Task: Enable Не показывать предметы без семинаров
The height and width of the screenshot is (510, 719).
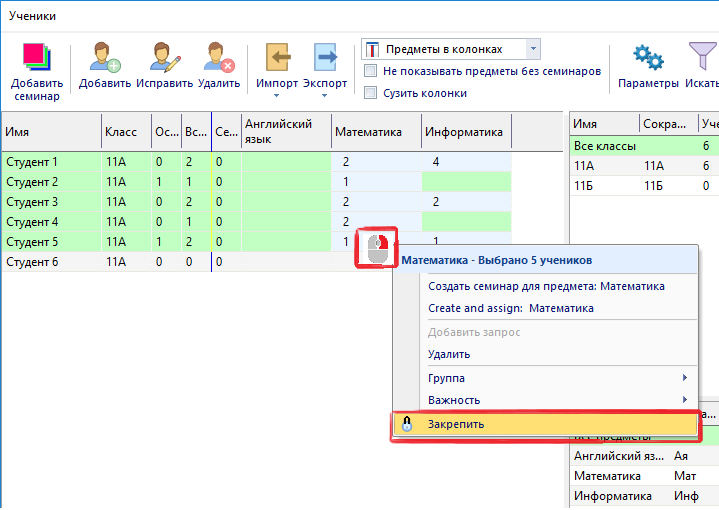Action: click(x=371, y=71)
